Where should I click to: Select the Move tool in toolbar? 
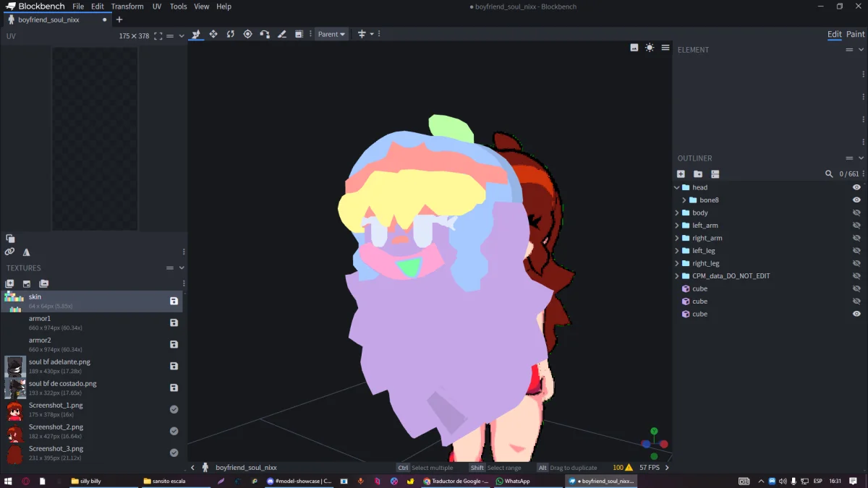point(213,34)
